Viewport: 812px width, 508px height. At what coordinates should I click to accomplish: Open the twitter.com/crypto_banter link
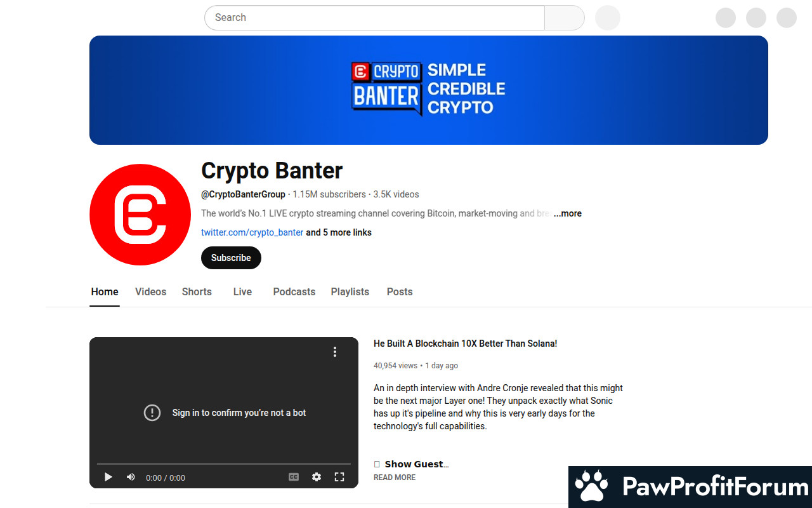[x=252, y=232]
